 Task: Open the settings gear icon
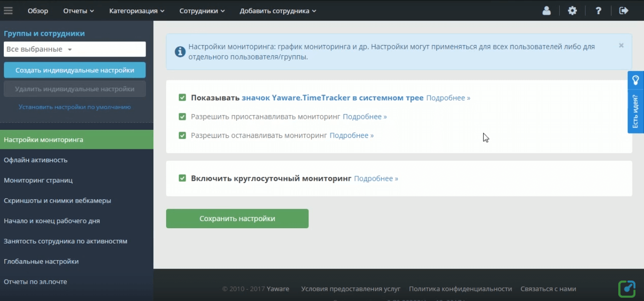572,10
